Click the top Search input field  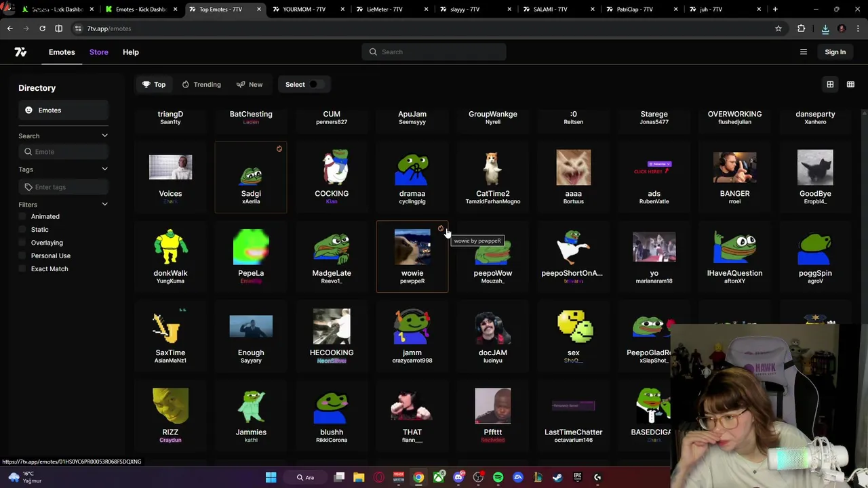click(434, 52)
